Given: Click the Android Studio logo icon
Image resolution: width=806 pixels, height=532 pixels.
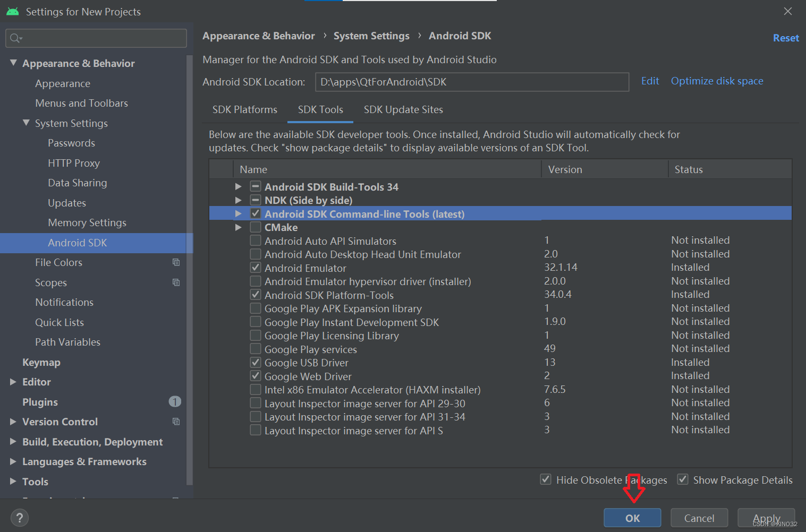Looking at the screenshot, I should coord(13,11).
